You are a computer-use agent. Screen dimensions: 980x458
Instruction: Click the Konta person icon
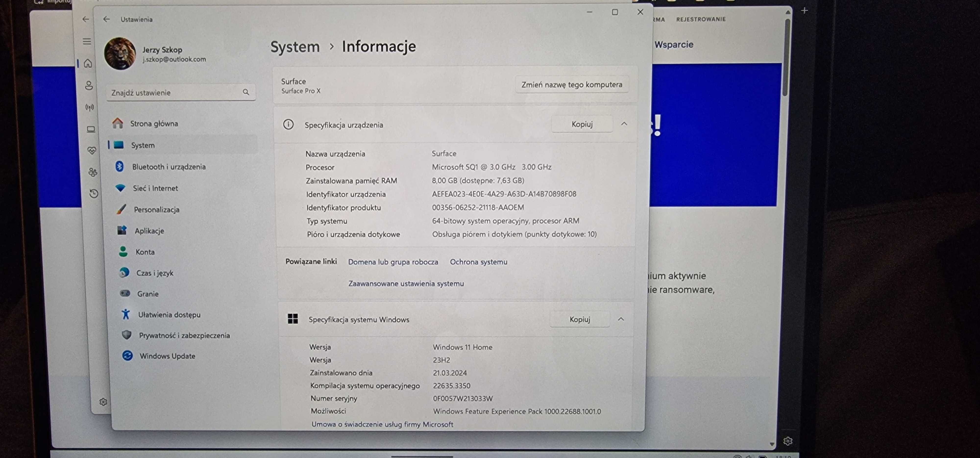click(x=123, y=251)
